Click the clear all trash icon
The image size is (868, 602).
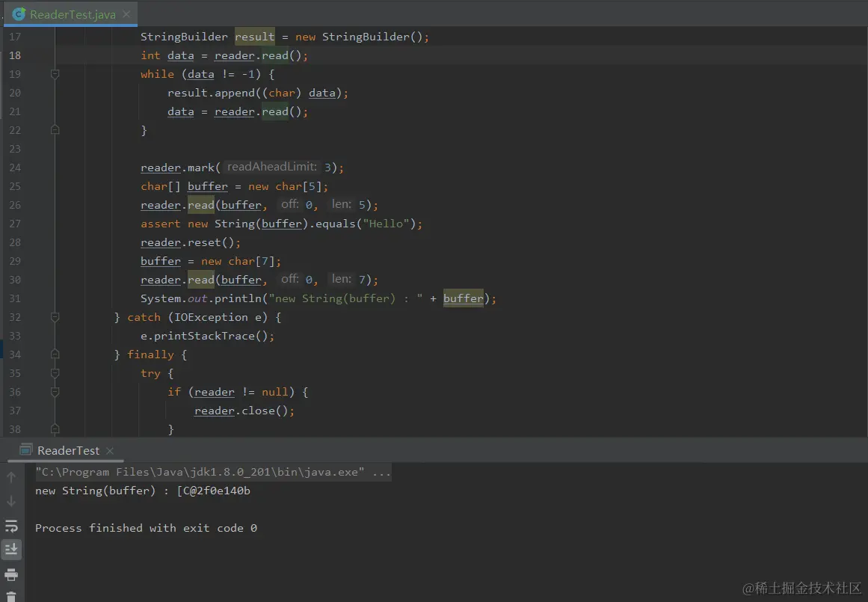[11, 597]
